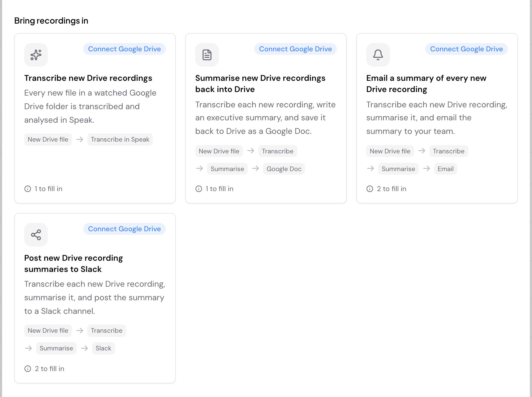This screenshot has width=532, height=397.
Task: Click 'New Drive file' chip on Transcribe new Drive recordings card
Action: pyautogui.click(x=48, y=140)
